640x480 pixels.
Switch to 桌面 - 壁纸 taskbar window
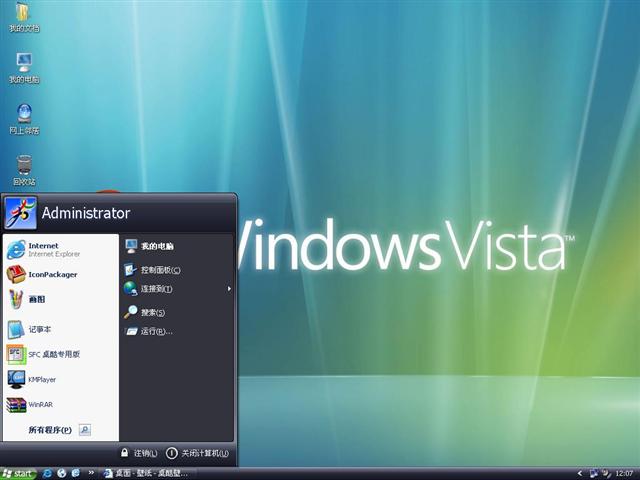click(x=146, y=473)
